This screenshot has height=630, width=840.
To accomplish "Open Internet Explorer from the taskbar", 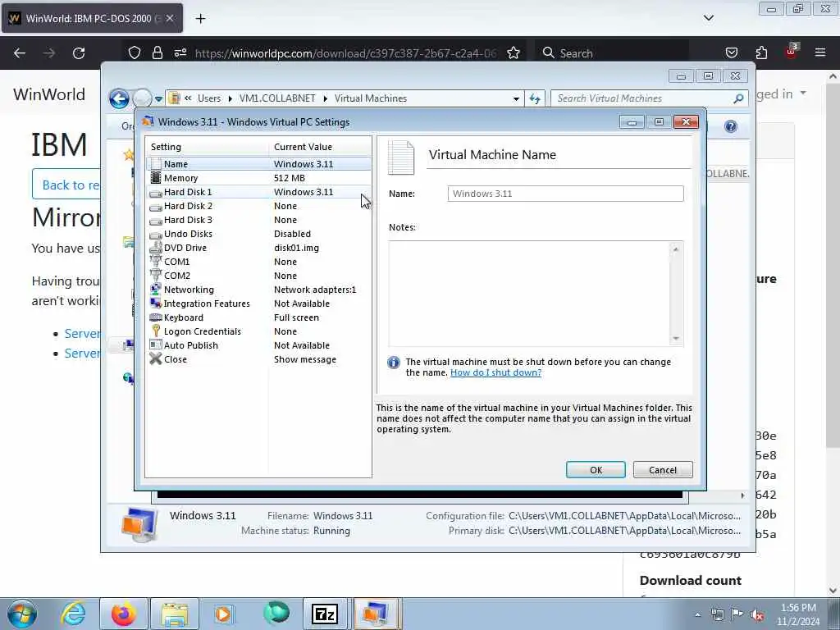I will point(73,614).
